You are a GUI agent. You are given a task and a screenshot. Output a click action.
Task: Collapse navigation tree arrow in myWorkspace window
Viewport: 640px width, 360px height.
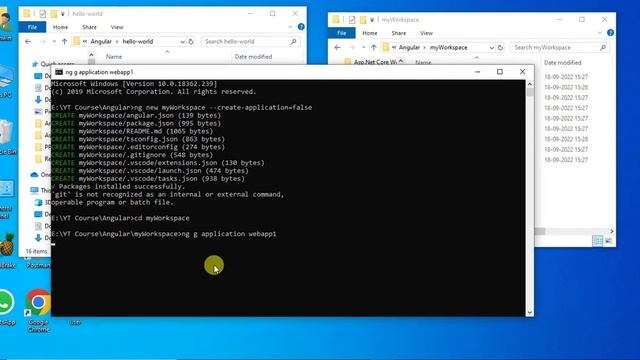click(401, 62)
